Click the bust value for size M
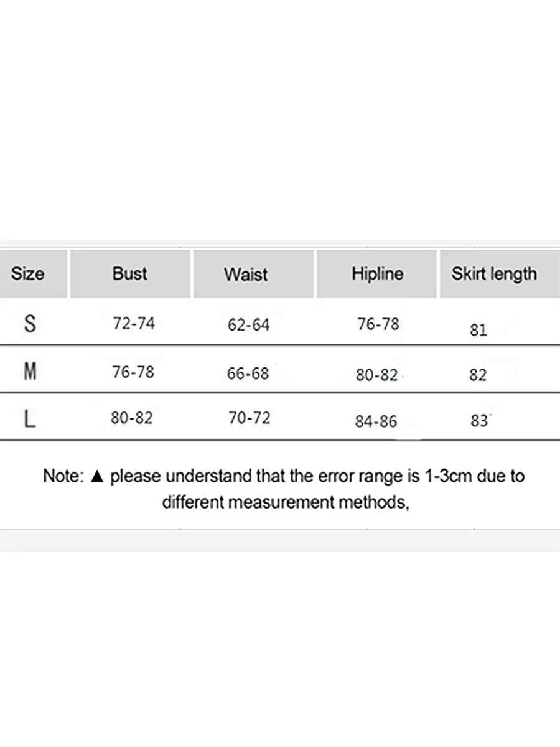Screen dimensions: 560x747 [133, 372]
